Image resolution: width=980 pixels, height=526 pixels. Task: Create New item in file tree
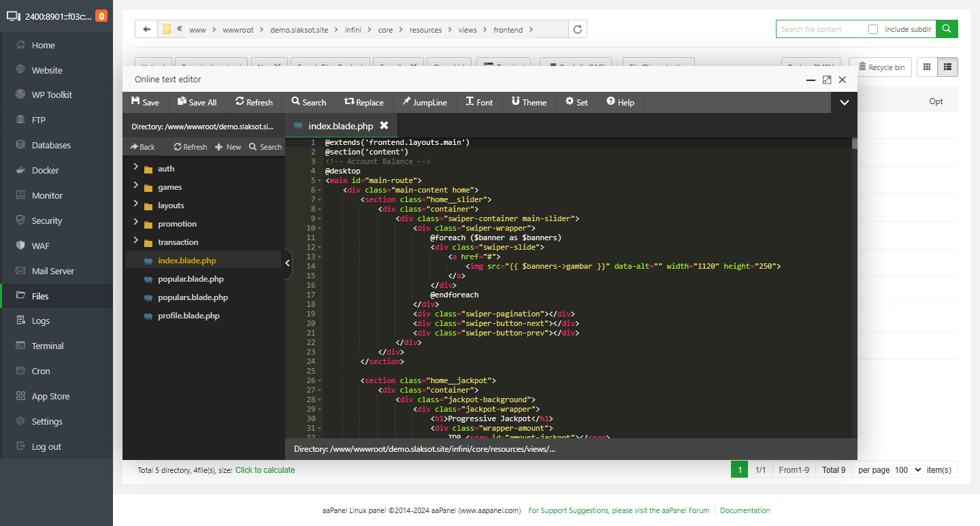point(228,147)
